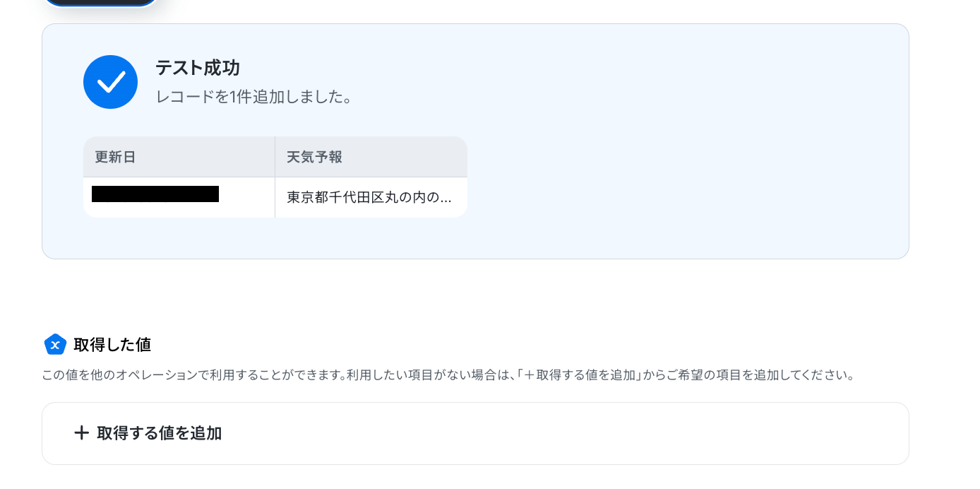Click the blank right side of 取得する値を追加 box

(x=565, y=433)
